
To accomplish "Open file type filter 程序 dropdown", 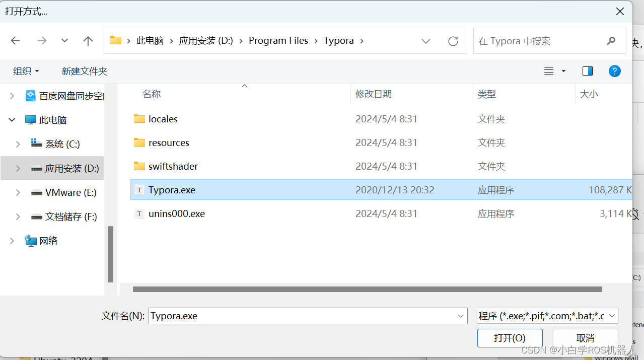I will tap(547, 316).
